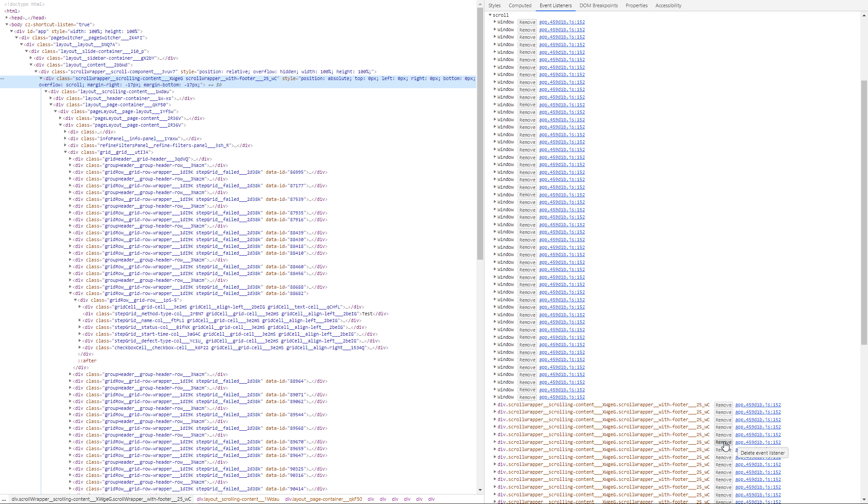Select grid row data-id 90325
The height and width of the screenshot is (504, 868).
[x=200, y=469]
